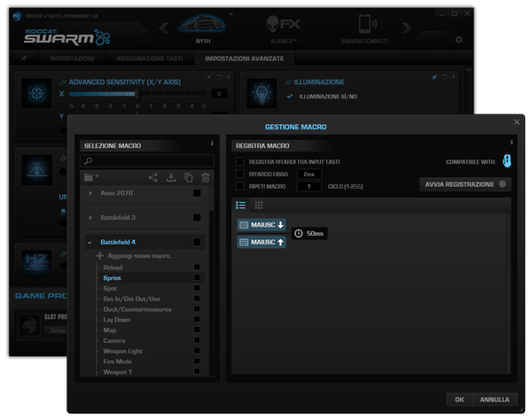
Task: Close the Gestione Macro dialog
Action: click(517, 122)
